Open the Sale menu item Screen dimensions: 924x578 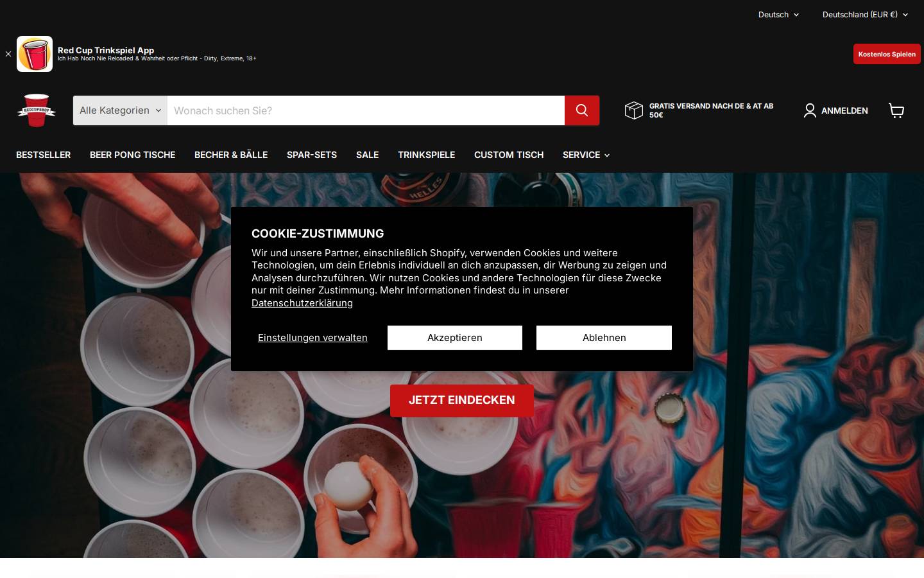click(367, 155)
